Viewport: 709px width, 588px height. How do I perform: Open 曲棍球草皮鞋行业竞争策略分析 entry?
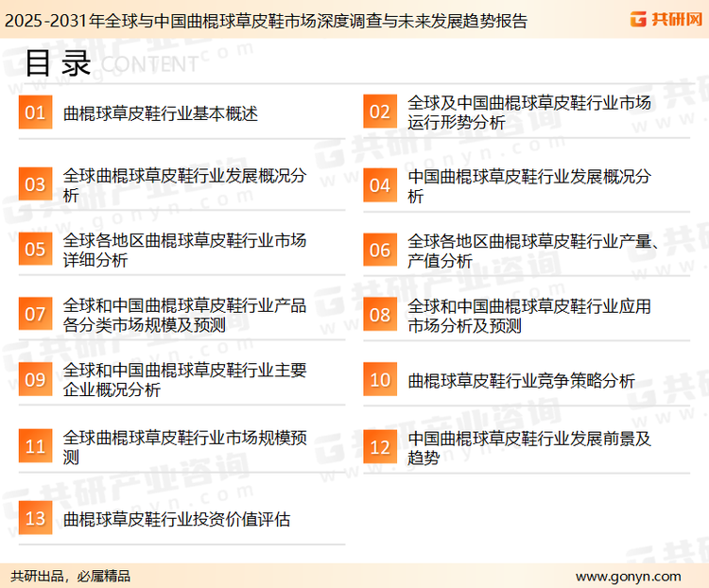(521, 381)
